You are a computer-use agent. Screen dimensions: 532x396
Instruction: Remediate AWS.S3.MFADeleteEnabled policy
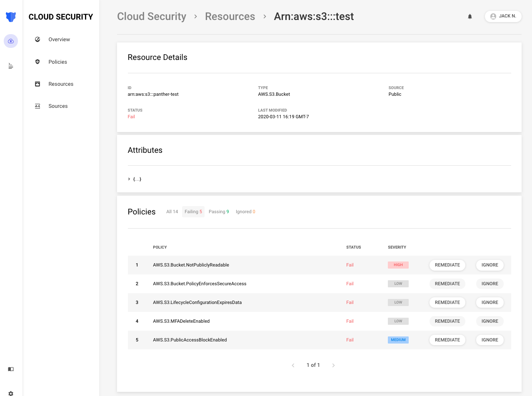447,321
